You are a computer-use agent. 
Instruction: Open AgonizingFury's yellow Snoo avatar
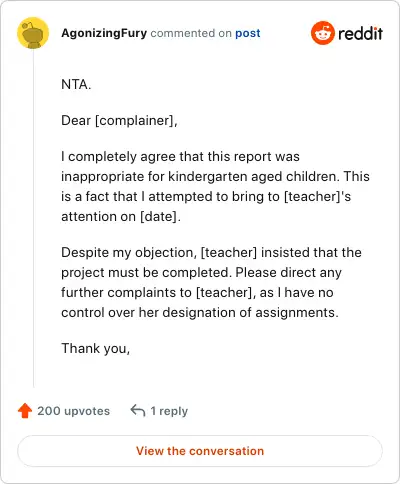click(33, 33)
